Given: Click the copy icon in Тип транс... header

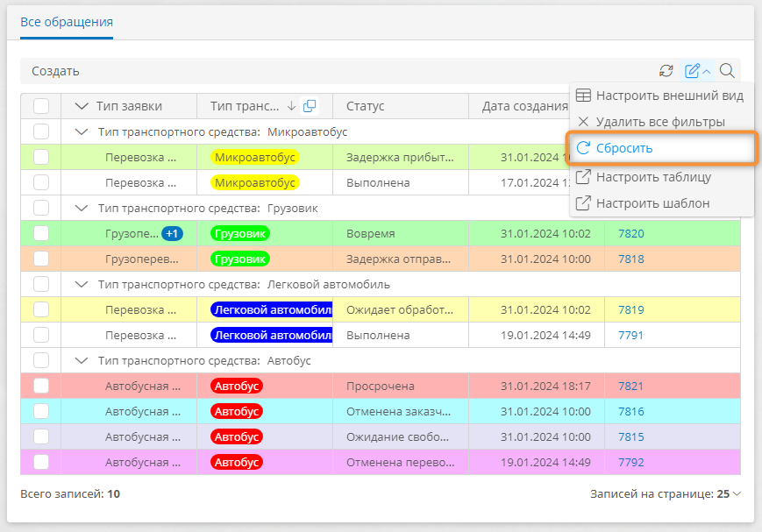Looking at the screenshot, I should (x=310, y=106).
